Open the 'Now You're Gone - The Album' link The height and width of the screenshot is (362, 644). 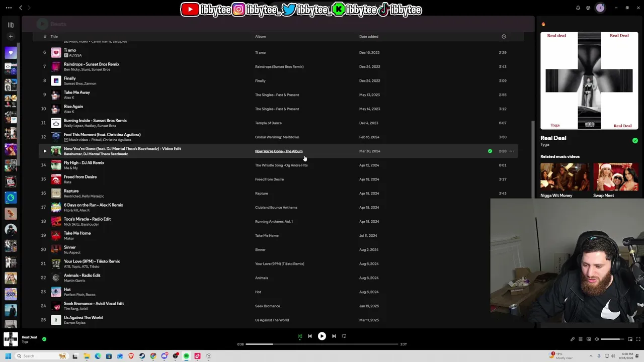279,151
